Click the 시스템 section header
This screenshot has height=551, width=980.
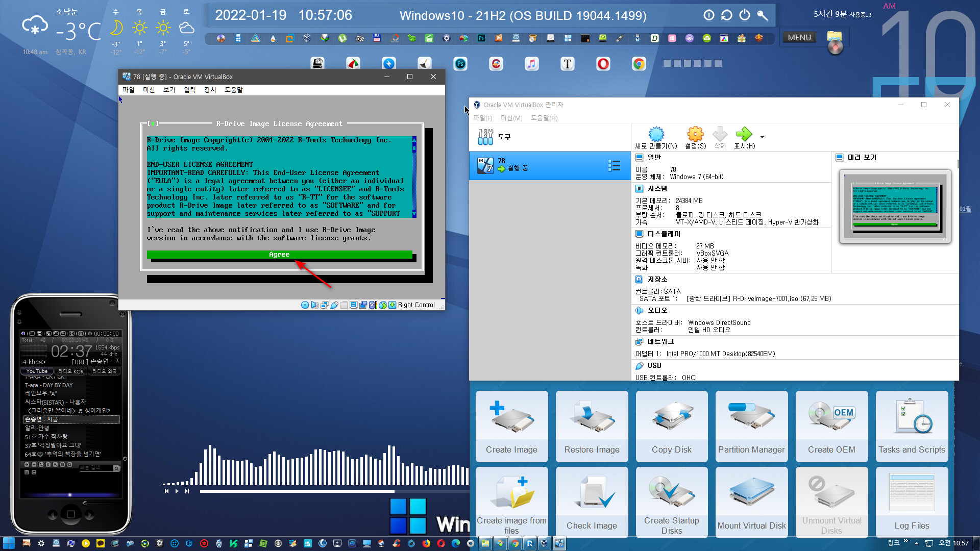click(x=657, y=189)
